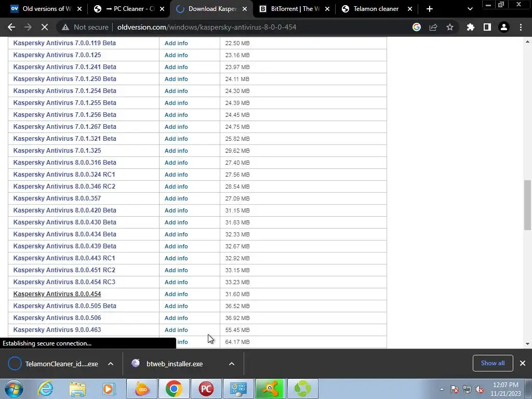Open Windows Explorer folder in taskbar

click(x=77, y=389)
